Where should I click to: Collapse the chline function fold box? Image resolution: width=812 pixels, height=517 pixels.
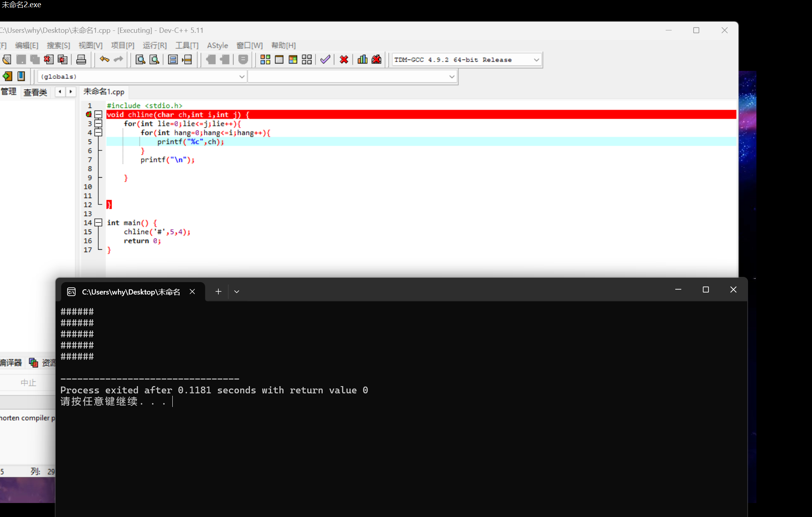pyautogui.click(x=98, y=114)
